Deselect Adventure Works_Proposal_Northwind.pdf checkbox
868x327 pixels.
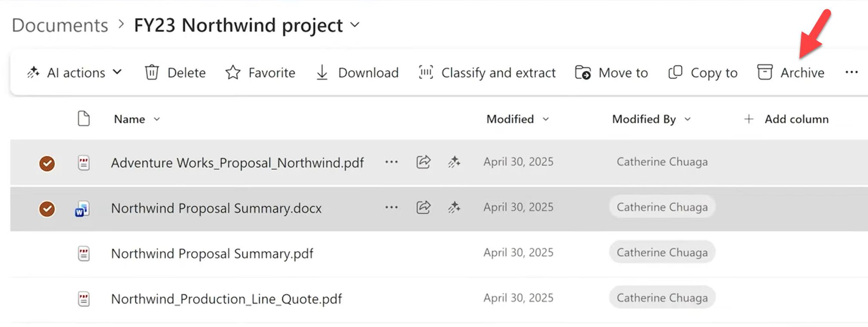[x=47, y=163]
